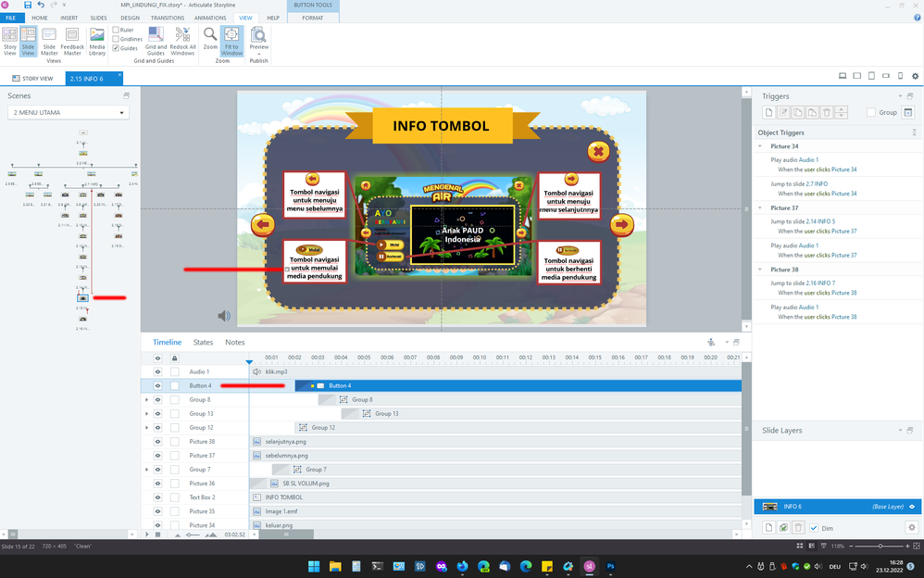Open Slide Master view
The height and width of the screenshot is (578, 924).
[x=49, y=42]
